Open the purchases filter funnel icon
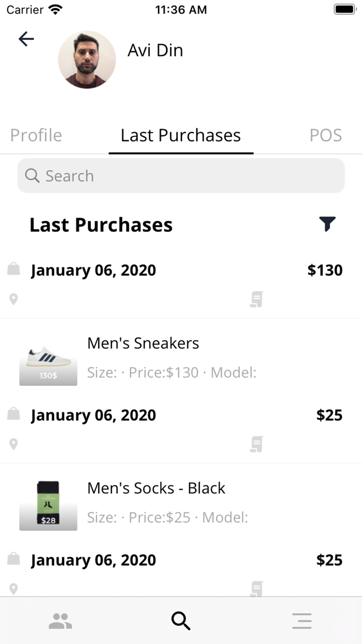This screenshot has width=362, height=644. (327, 224)
